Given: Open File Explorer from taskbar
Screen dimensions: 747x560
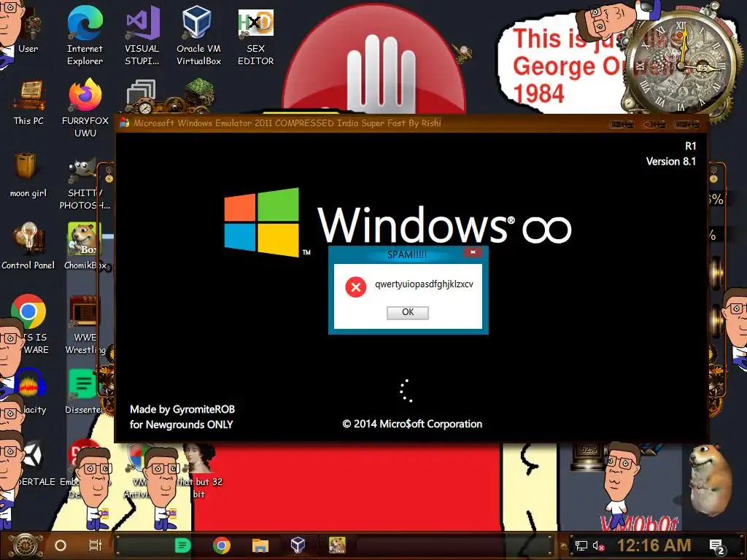Looking at the screenshot, I should [260, 545].
